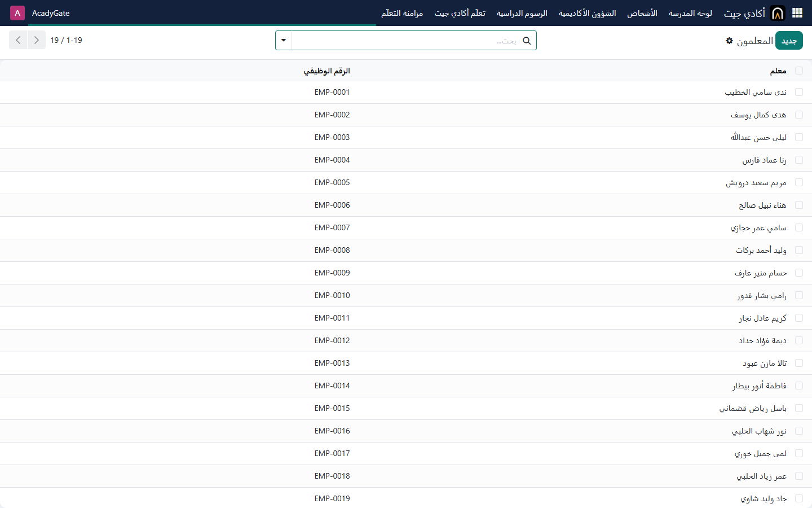Toggle the select-all checkbox in header

pyautogui.click(x=799, y=71)
